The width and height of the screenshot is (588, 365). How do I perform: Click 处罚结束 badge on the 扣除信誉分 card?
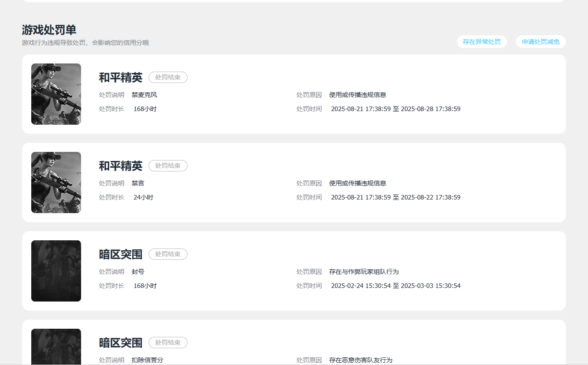point(168,343)
